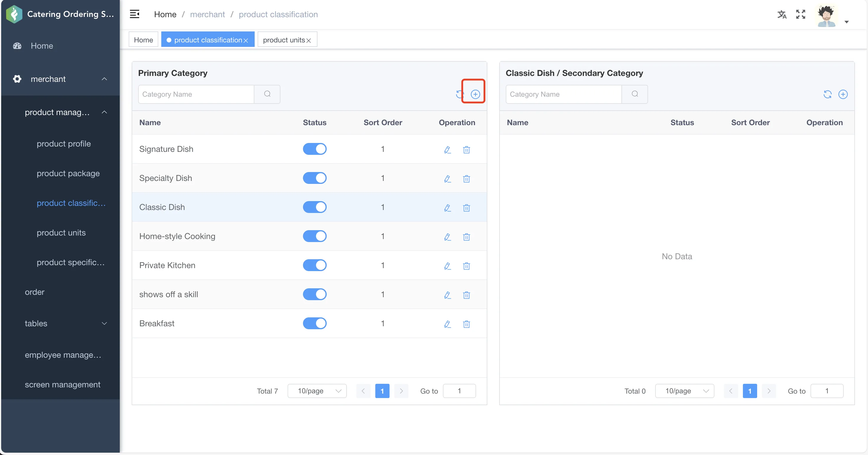The width and height of the screenshot is (868, 455).
Task: Go to Primary Category previous page
Action: coord(363,391)
